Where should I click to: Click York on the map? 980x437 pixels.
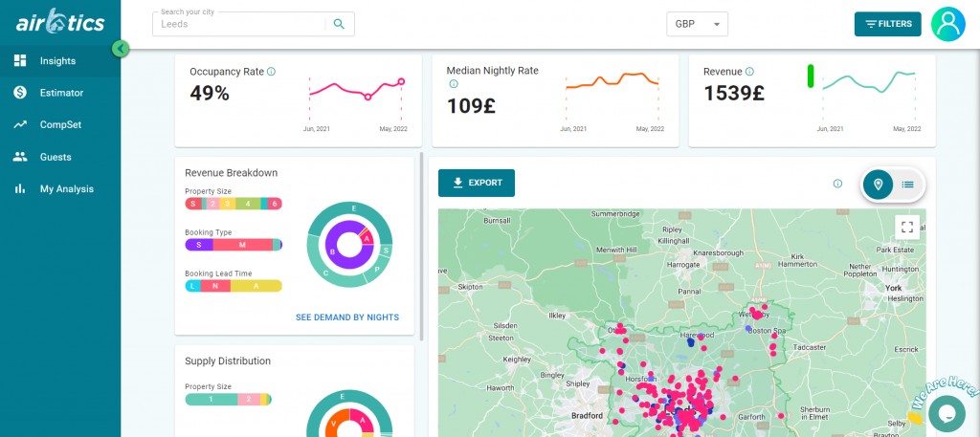pos(894,289)
